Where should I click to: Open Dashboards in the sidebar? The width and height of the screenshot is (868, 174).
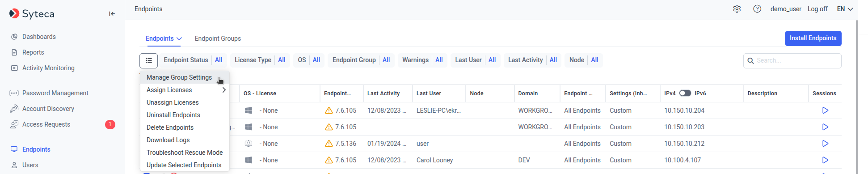[39, 37]
